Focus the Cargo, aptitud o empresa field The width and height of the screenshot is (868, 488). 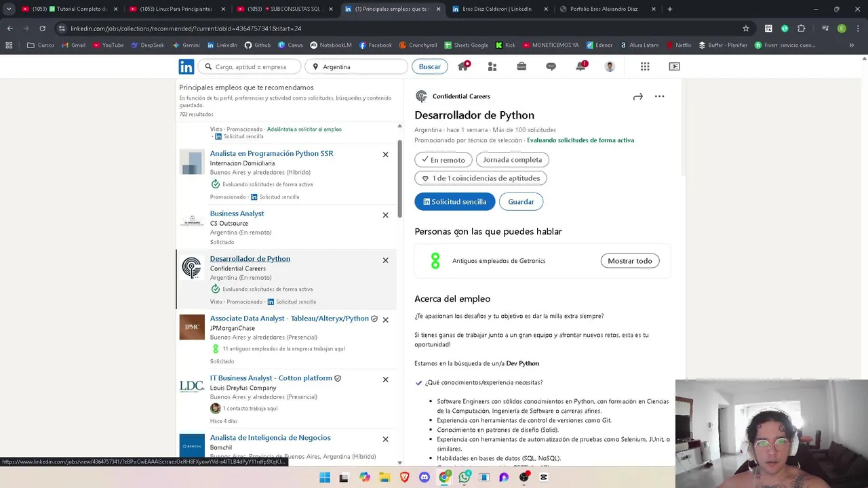click(250, 66)
